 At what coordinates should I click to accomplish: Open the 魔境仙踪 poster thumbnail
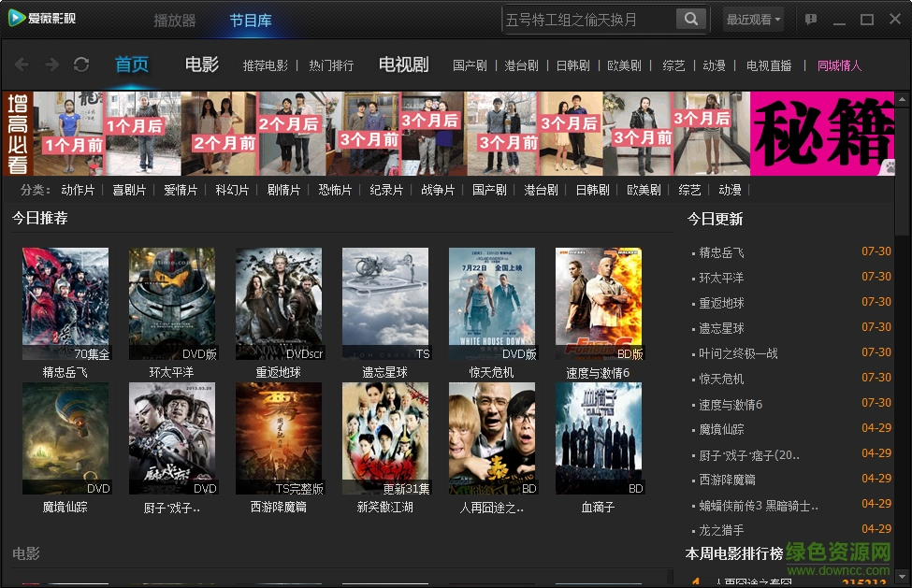coord(65,438)
